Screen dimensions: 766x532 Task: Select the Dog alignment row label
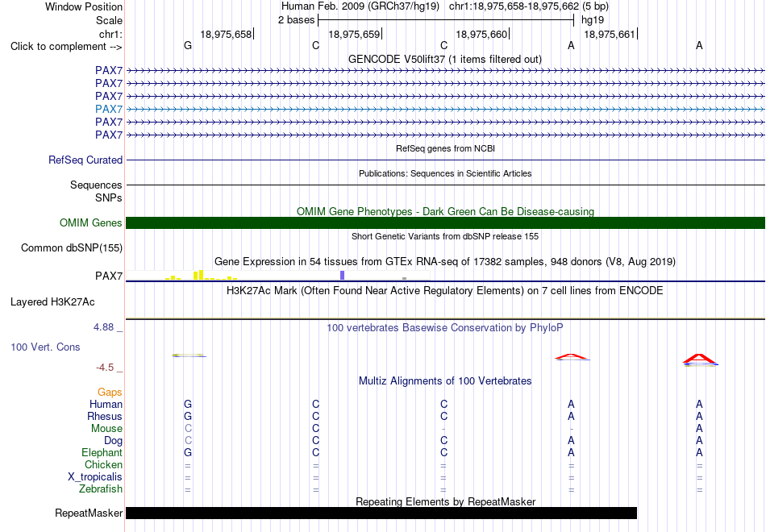[x=114, y=441]
